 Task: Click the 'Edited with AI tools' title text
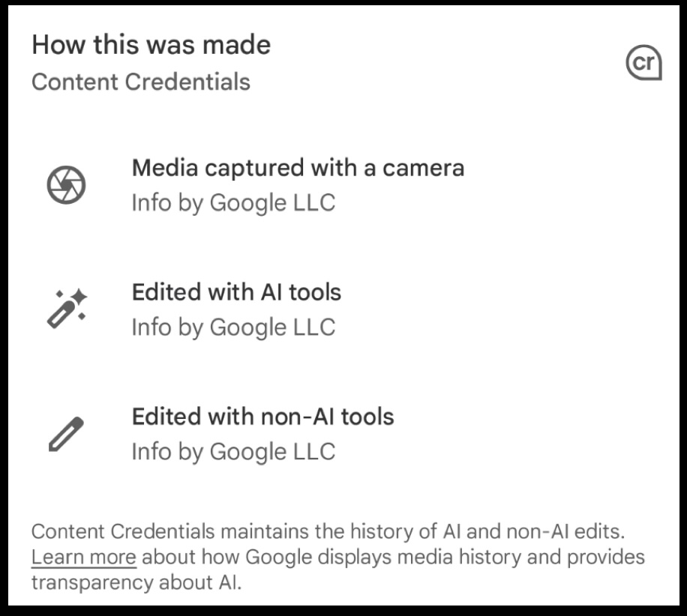tap(236, 292)
